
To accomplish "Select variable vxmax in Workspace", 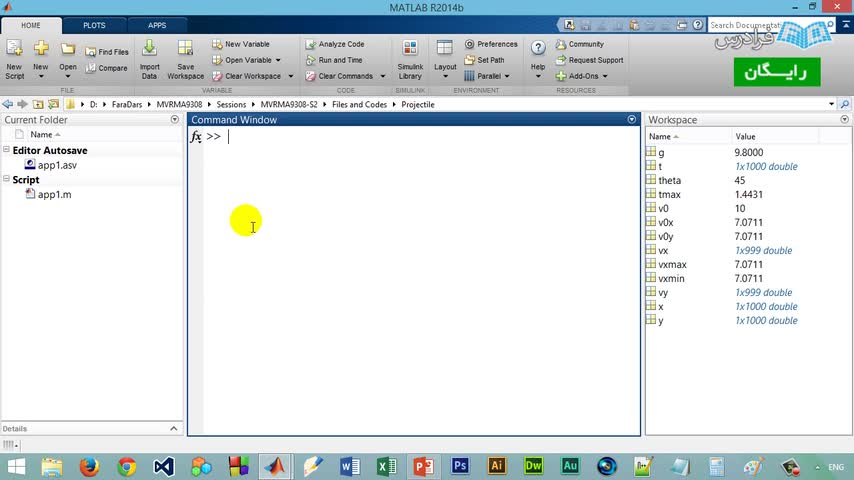I will pos(672,264).
